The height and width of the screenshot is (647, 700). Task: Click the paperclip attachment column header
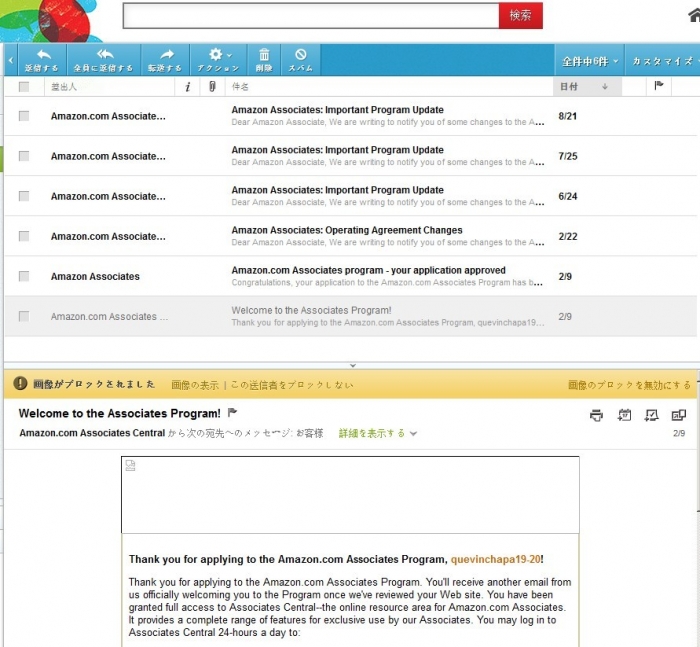click(212, 86)
